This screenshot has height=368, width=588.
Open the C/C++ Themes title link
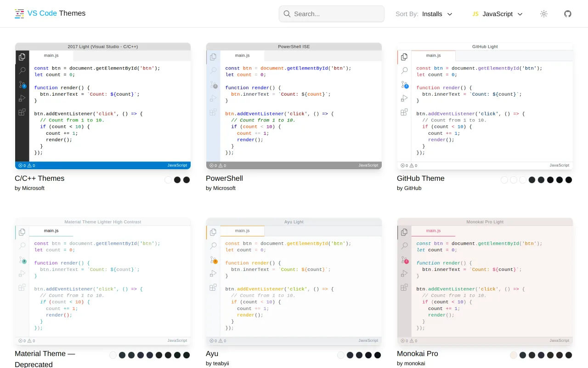(x=40, y=178)
